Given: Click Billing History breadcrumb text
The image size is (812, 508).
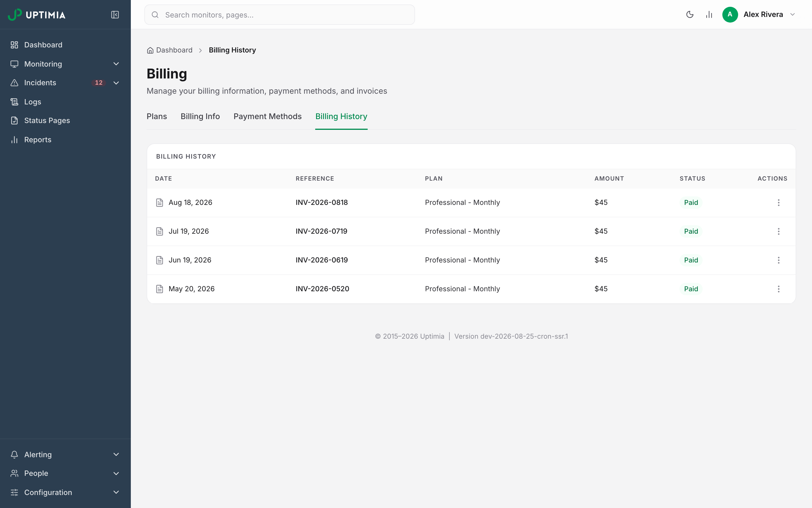Looking at the screenshot, I should [x=232, y=50].
